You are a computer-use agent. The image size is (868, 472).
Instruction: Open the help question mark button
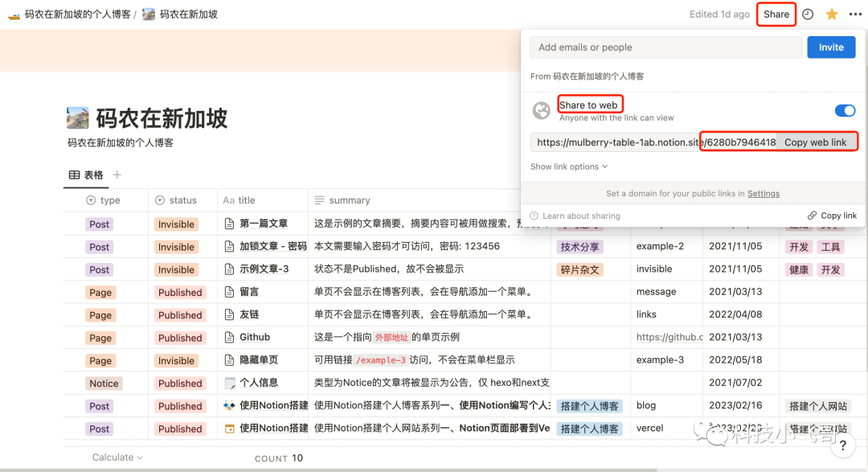pyautogui.click(x=842, y=445)
